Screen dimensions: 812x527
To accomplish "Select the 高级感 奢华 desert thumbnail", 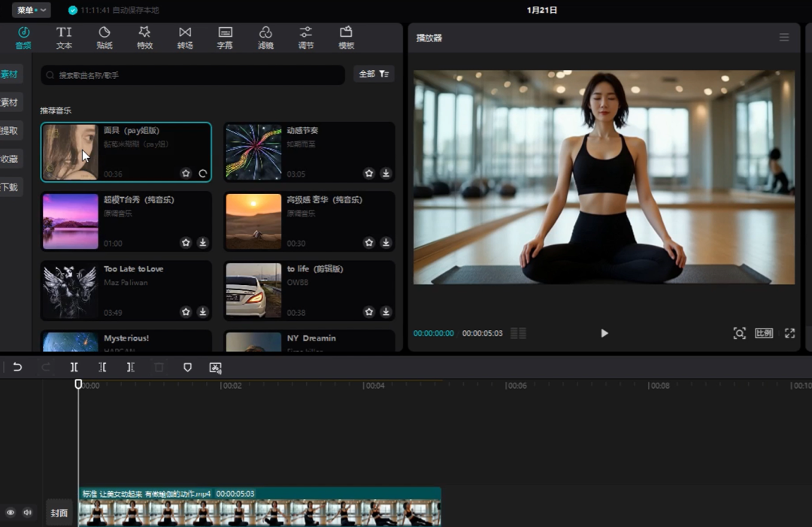I will [x=254, y=222].
